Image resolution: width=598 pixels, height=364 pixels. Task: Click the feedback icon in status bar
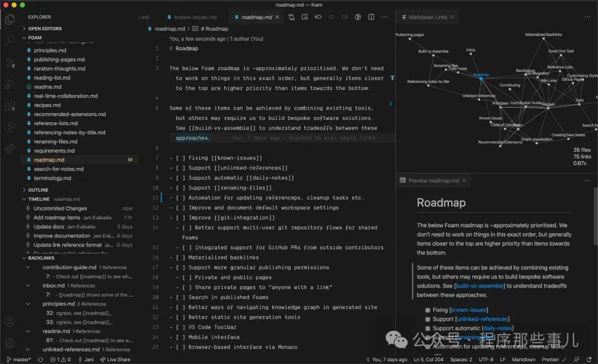click(x=576, y=360)
